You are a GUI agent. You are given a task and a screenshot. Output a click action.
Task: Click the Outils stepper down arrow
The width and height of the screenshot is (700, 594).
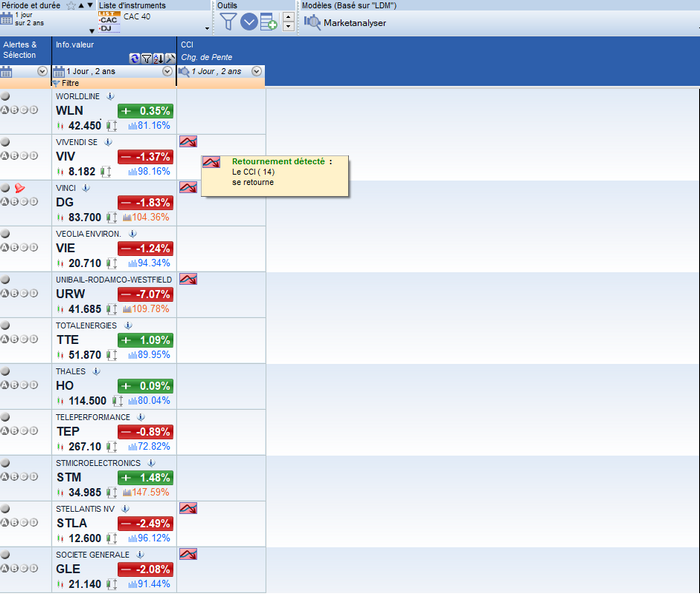point(288,26)
